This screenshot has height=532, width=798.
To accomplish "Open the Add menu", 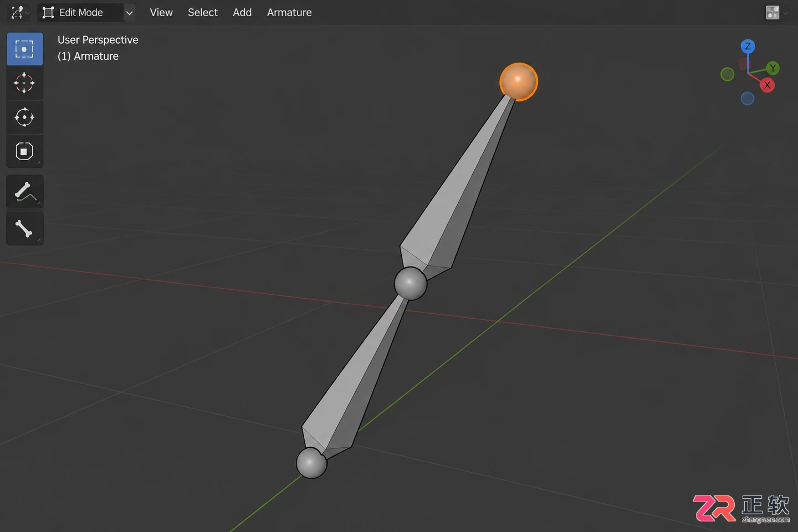I will (242, 12).
